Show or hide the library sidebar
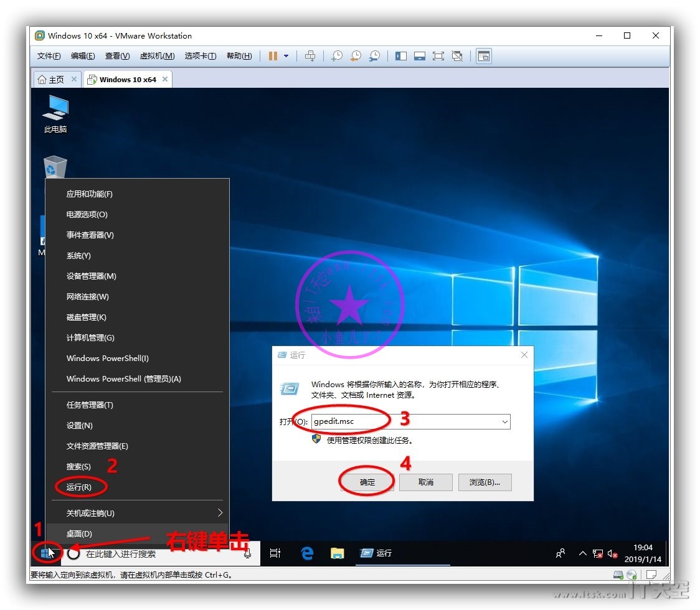Image resolution: width=700 pixels, height=610 pixels. [401, 56]
